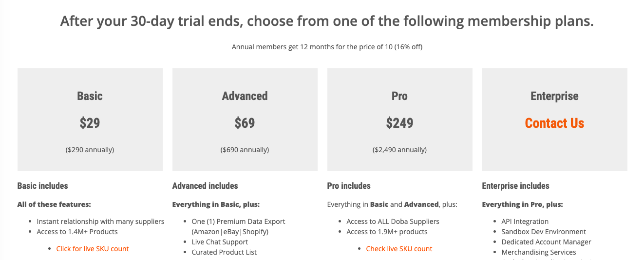644x260 pixels.
Task: Click the $249 Pro price
Action: (400, 123)
